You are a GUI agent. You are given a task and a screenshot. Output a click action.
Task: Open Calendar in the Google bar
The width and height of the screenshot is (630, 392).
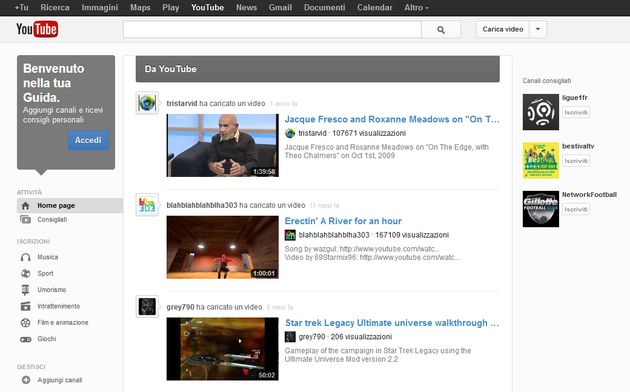point(374,8)
